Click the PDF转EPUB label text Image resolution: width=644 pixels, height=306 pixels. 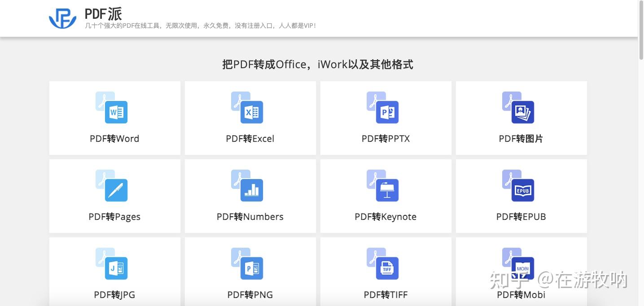(x=521, y=217)
